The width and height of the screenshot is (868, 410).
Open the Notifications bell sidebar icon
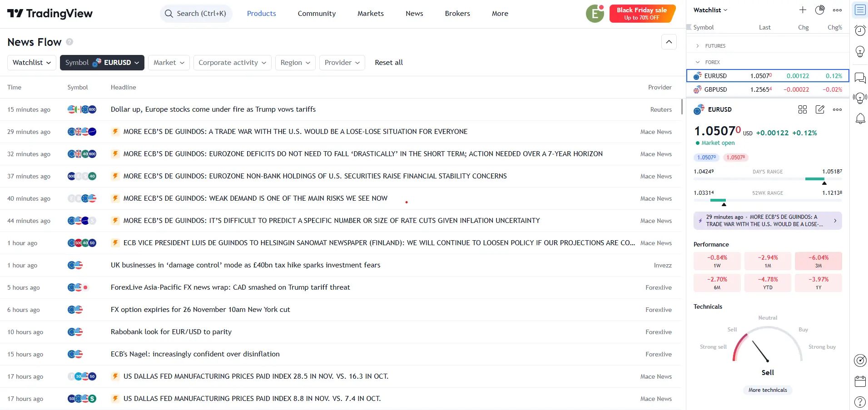click(860, 119)
